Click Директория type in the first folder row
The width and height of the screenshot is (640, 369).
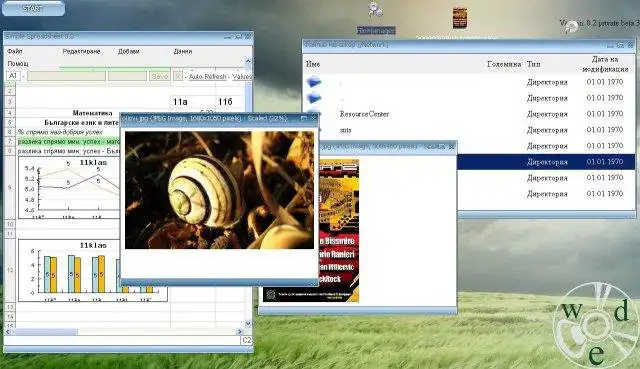point(547,82)
